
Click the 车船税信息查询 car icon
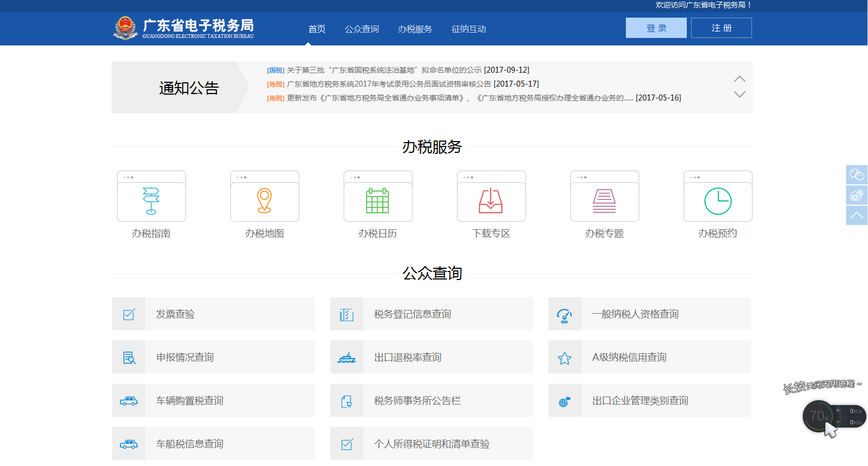[x=129, y=444]
